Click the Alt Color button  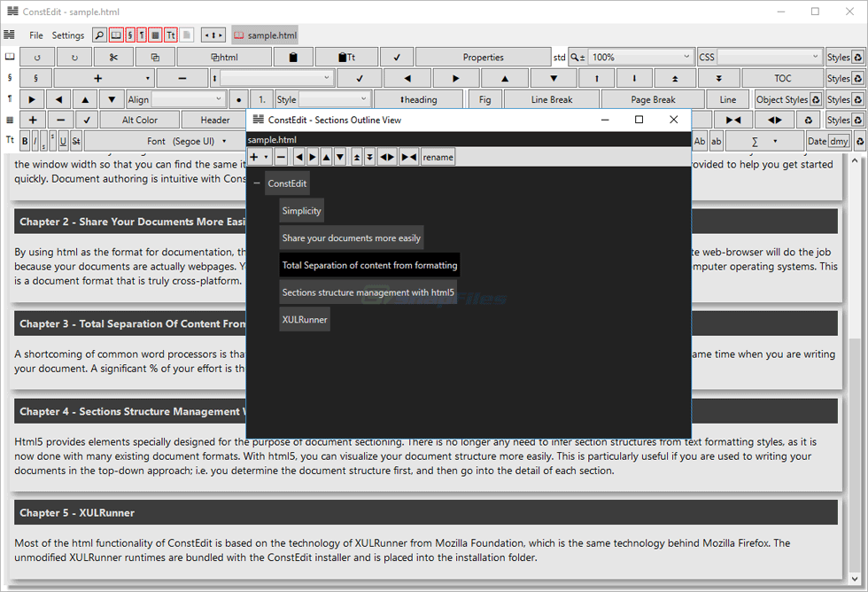click(x=140, y=121)
